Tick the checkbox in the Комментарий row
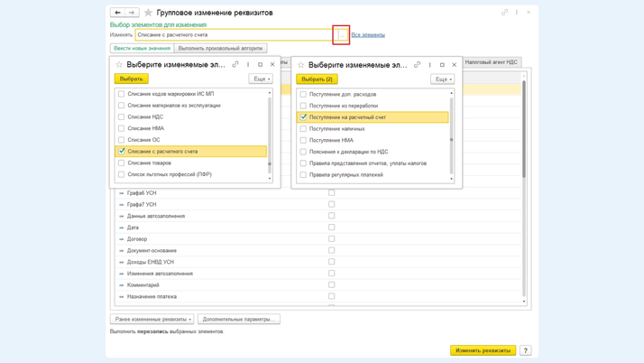 tap(331, 285)
